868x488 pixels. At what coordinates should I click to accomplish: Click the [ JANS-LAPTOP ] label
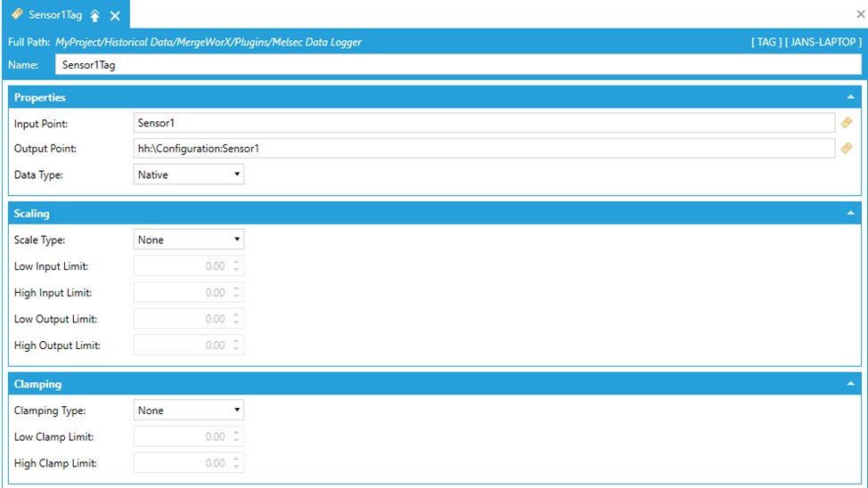tap(823, 42)
